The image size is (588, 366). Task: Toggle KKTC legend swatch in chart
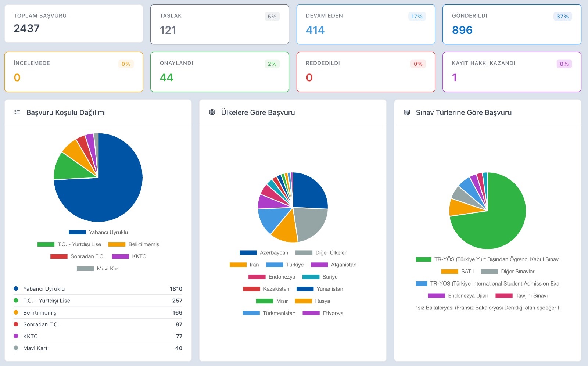click(x=121, y=256)
